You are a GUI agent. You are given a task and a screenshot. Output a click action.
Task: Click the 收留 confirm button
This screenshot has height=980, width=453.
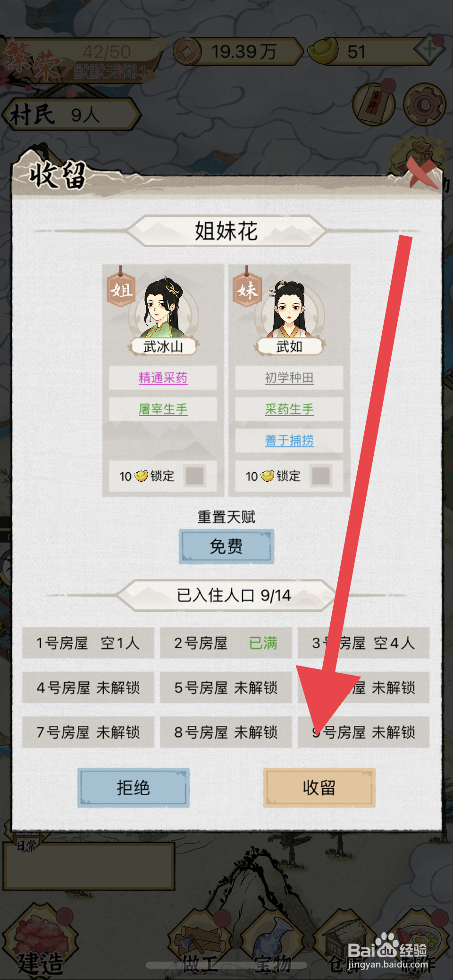(x=319, y=788)
